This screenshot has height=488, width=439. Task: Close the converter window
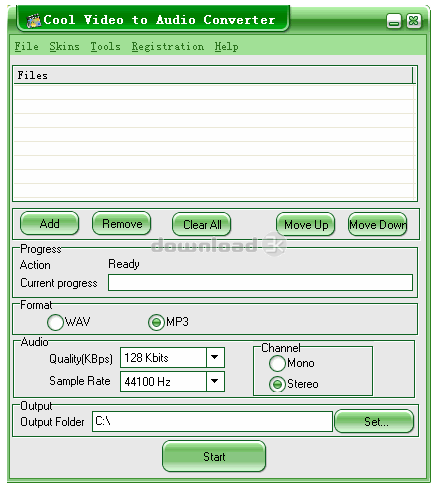pyautogui.click(x=413, y=21)
